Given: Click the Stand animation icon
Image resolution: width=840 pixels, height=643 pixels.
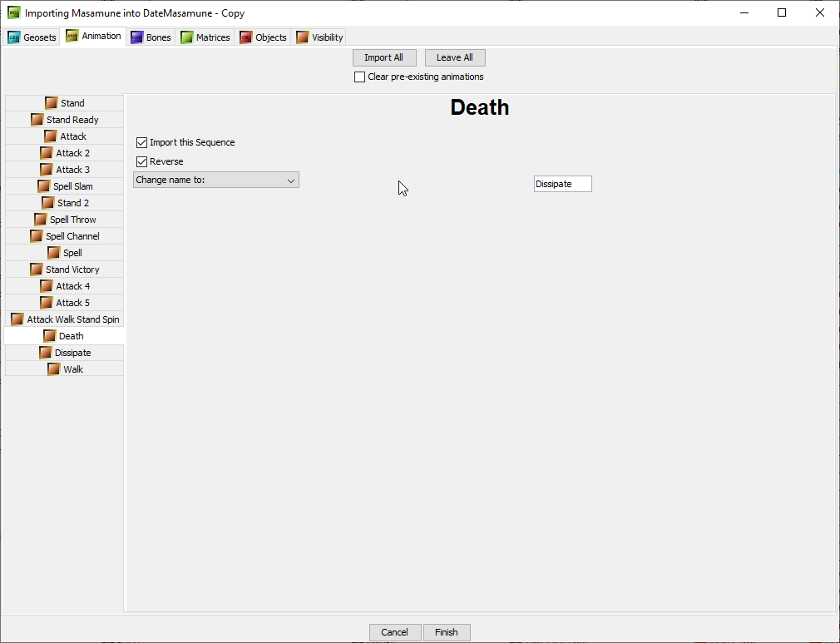Looking at the screenshot, I should [52, 103].
